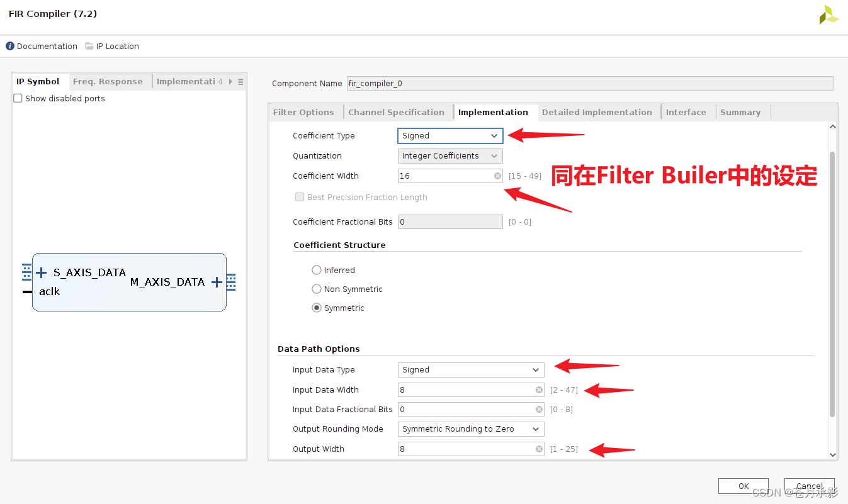The height and width of the screenshot is (504, 848).
Task: Click the aclk port label
Action: (x=49, y=291)
